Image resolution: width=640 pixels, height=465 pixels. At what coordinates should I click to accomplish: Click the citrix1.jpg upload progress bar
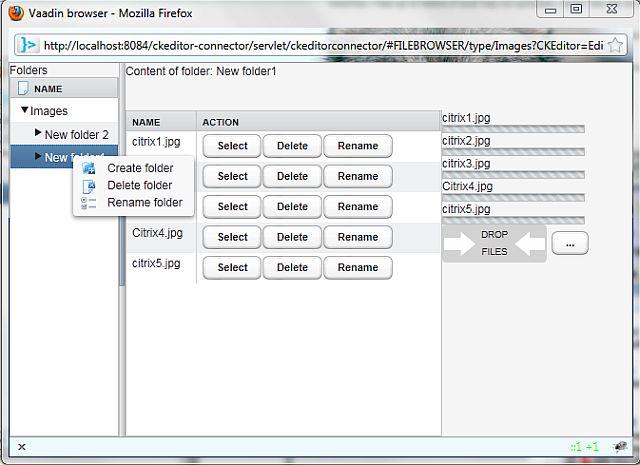(513, 129)
